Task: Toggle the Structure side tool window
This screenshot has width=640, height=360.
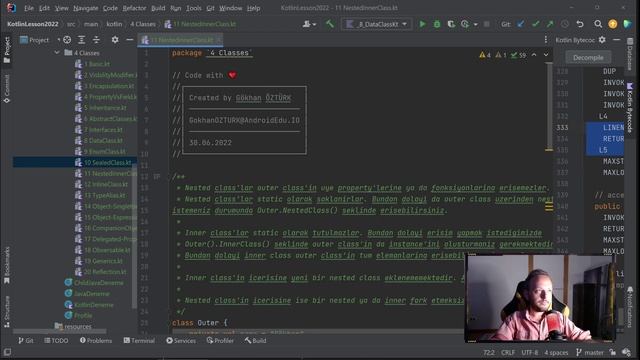Action: coord(7,312)
